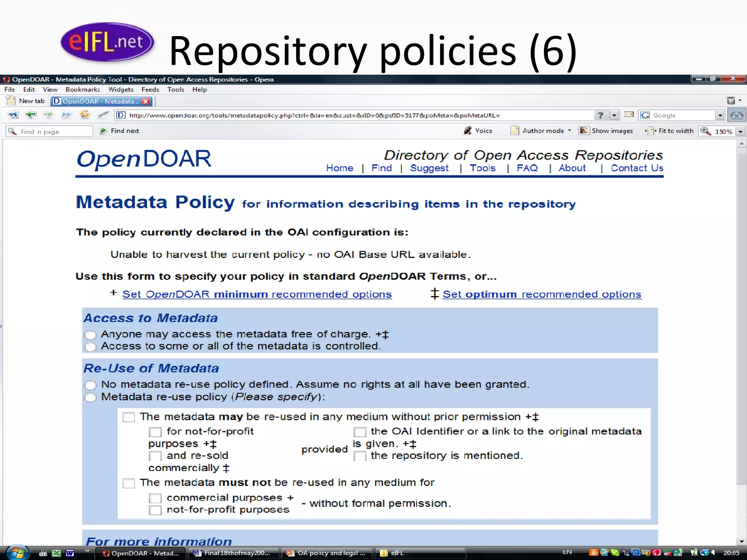The image size is (747, 560).
Task: Open the Google search engine dropdown
Action: (720, 116)
